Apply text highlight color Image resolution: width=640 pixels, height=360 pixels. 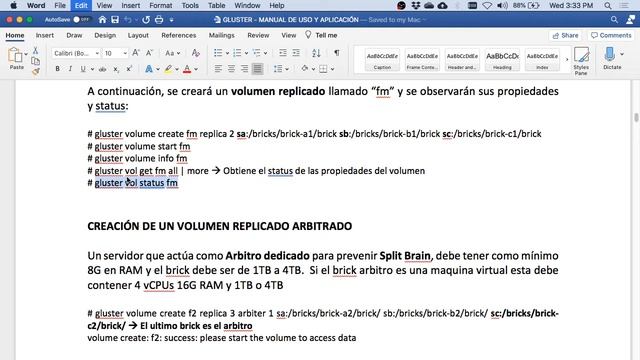click(168, 69)
